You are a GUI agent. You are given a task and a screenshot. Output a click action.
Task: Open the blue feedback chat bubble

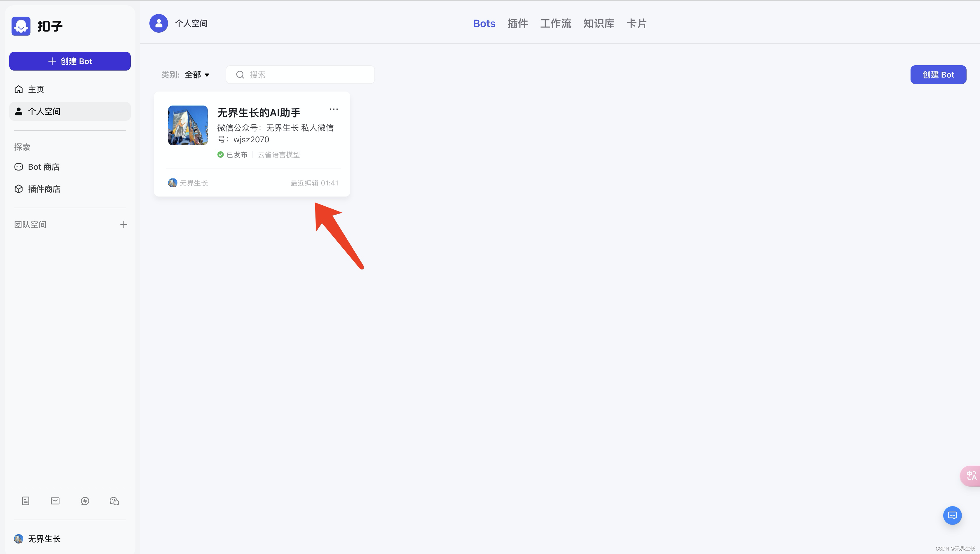[x=952, y=515]
